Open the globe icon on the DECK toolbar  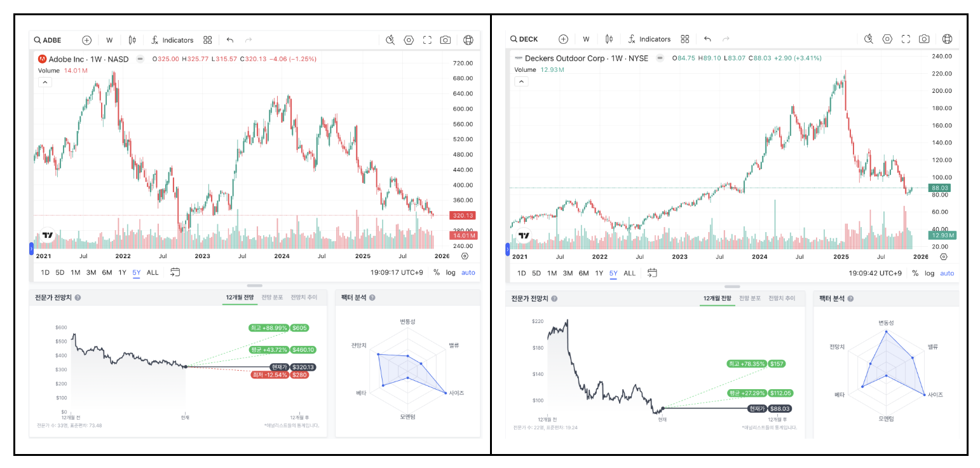click(947, 39)
